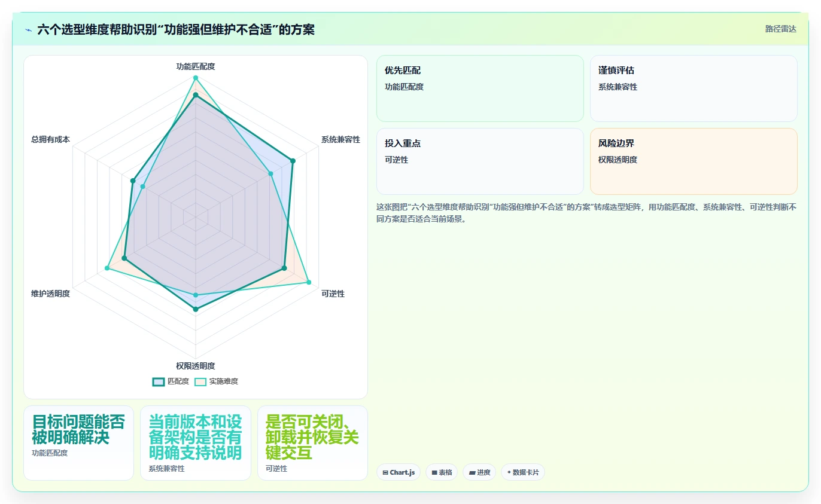
Task: Select the 风险边界 card
Action: point(694,161)
